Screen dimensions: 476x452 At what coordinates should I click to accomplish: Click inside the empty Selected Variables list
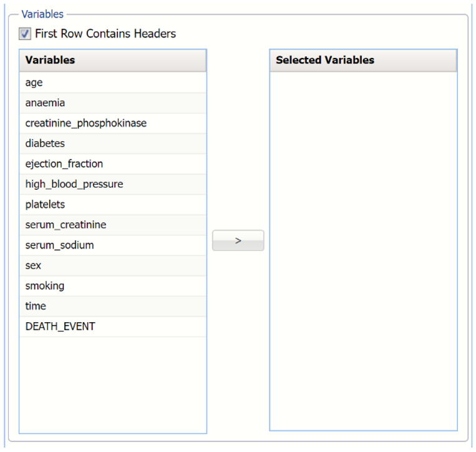point(363,250)
